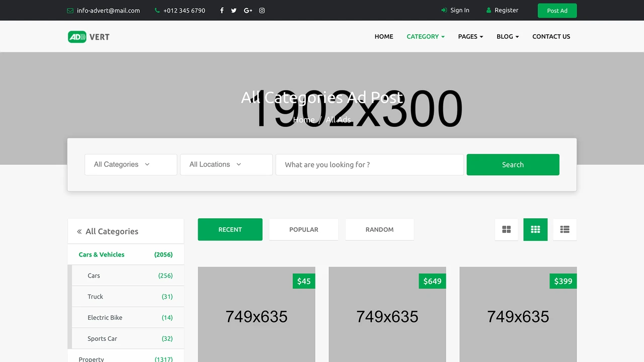Open the Instagram social icon
The image size is (644, 362).
click(262, 11)
